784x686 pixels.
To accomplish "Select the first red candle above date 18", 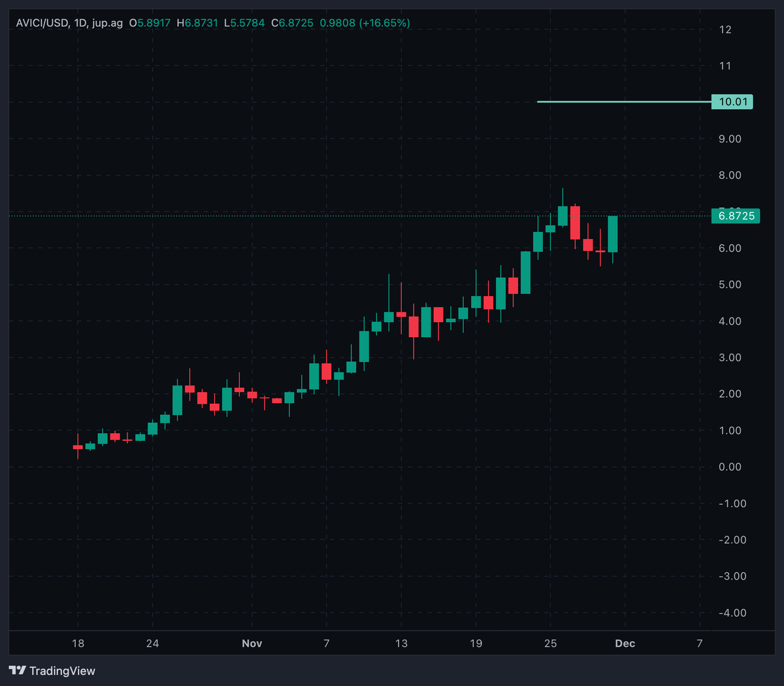I will click(78, 447).
